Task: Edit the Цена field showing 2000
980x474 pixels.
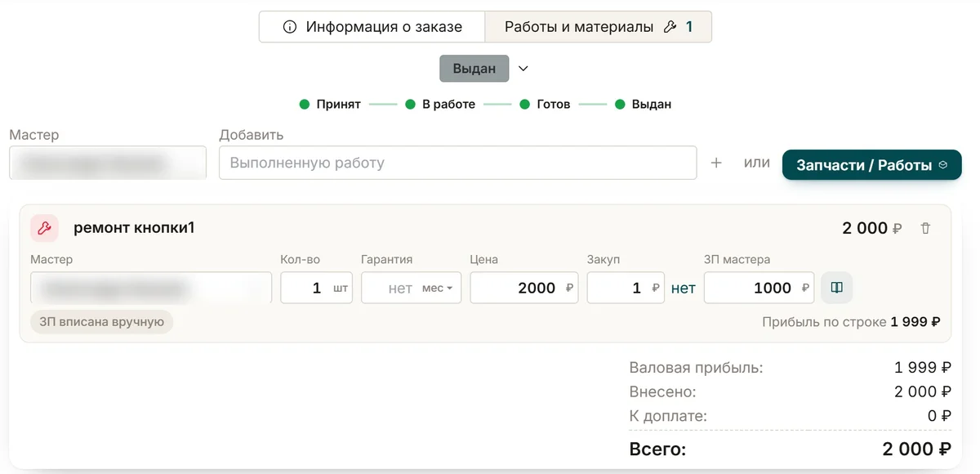Action: point(523,288)
